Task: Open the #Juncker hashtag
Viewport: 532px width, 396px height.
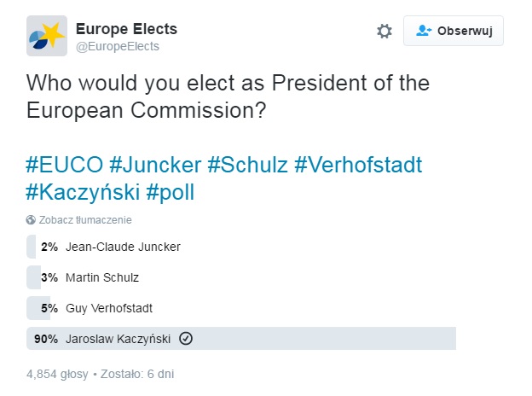Action: pyautogui.click(x=155, y=165)
